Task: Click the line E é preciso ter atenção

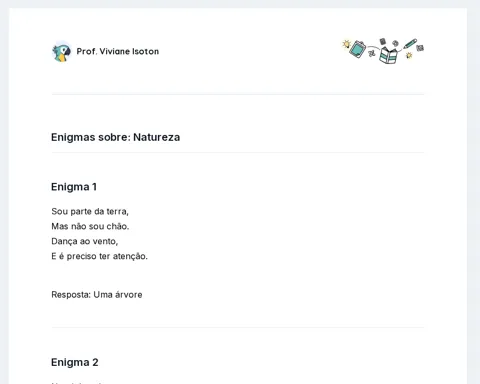Action: [99, 256]
